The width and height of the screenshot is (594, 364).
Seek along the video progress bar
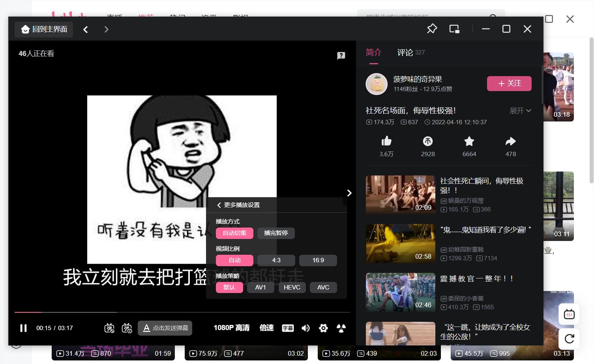tap(182, 312)
